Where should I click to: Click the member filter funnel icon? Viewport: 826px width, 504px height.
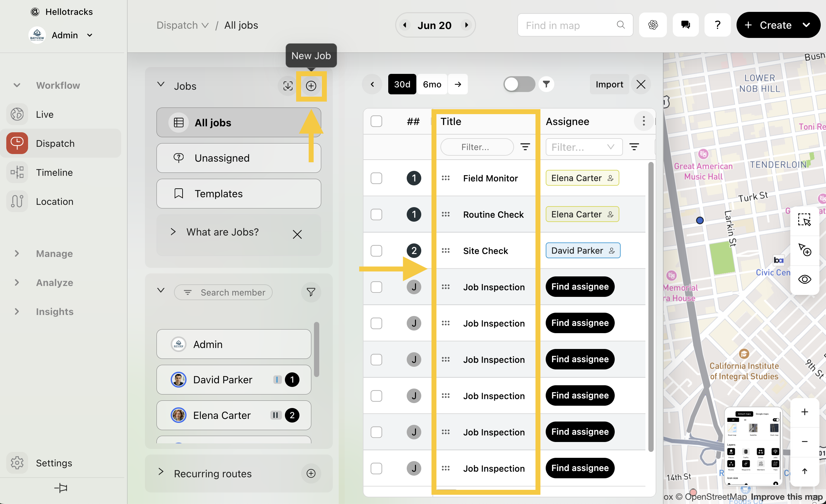pyautogui.click(x=311, y=292)
